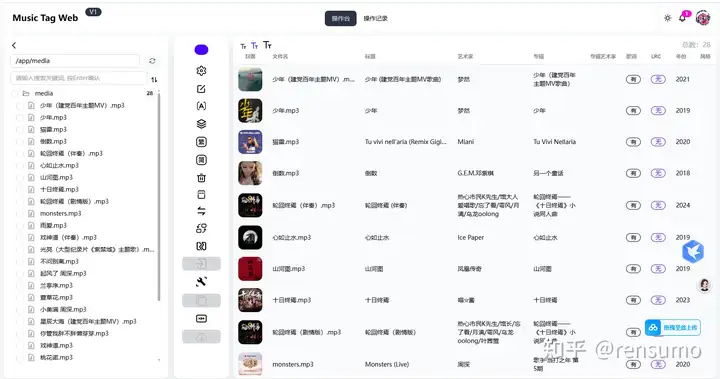Click the bracketed A text icon
The width and height of the screenshot is (720, 379).
pos(201,106)
